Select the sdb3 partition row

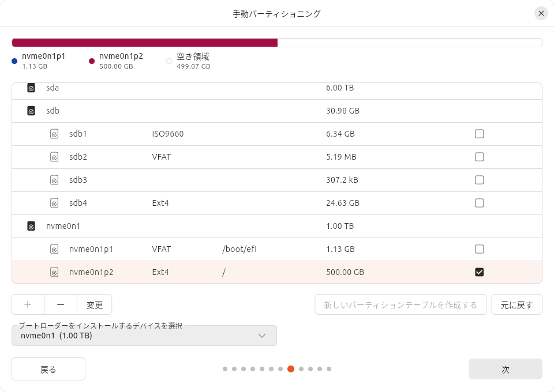pos(277,180)
